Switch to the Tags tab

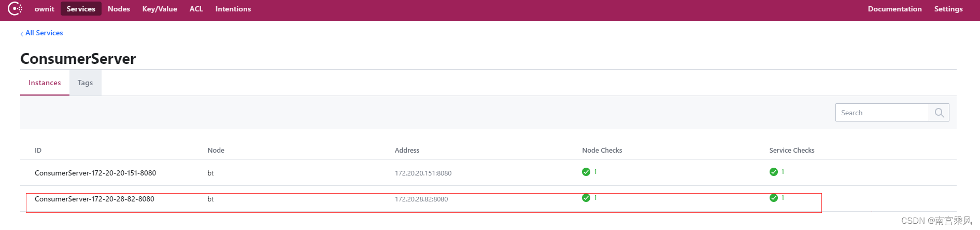[86, 83]
